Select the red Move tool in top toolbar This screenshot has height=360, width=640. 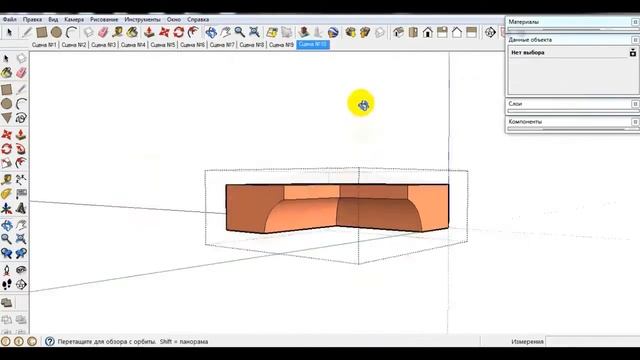[164, 32]
